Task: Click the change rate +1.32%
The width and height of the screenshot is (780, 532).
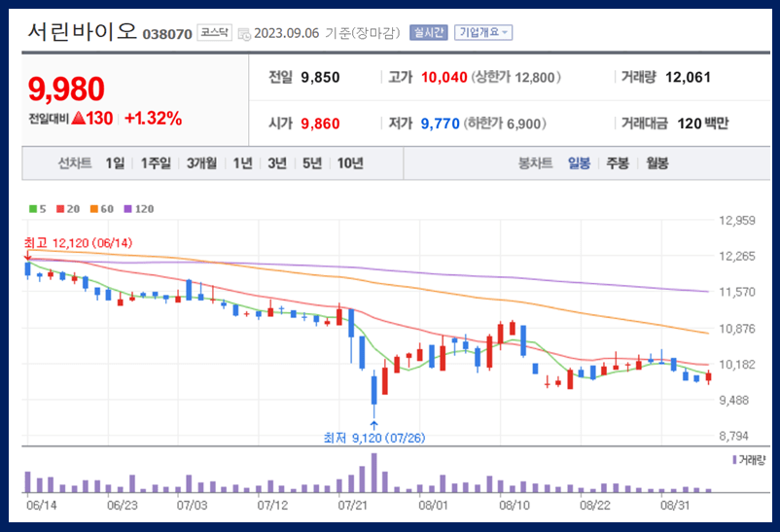Action: 154,119
